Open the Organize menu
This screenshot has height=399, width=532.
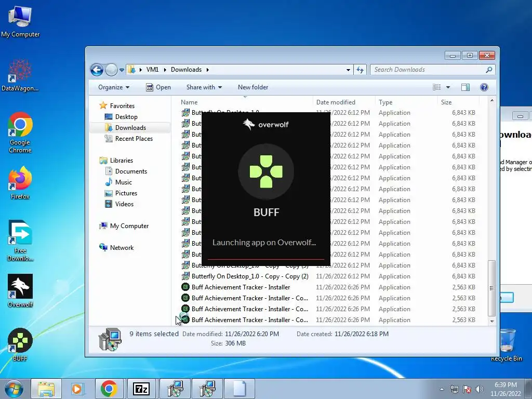point(114,87)
